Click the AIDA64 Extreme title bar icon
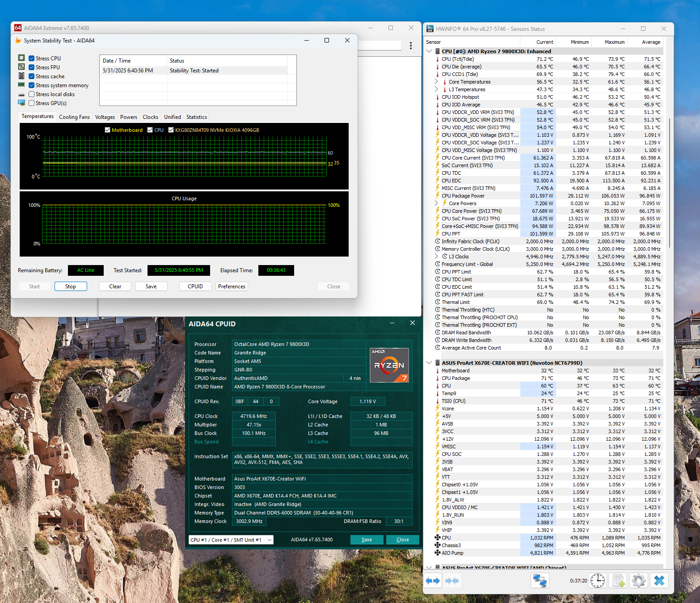Screen dimensions: 700x603 [x=18, y=28]
